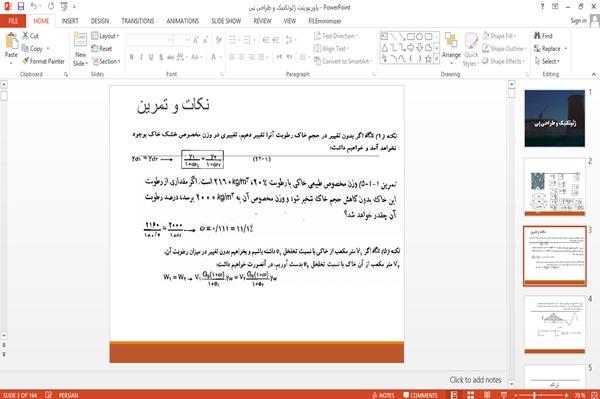Click the Increase Font Size icon
The width and height of the screenshot is (600, 399).
(x=196, y=40)
